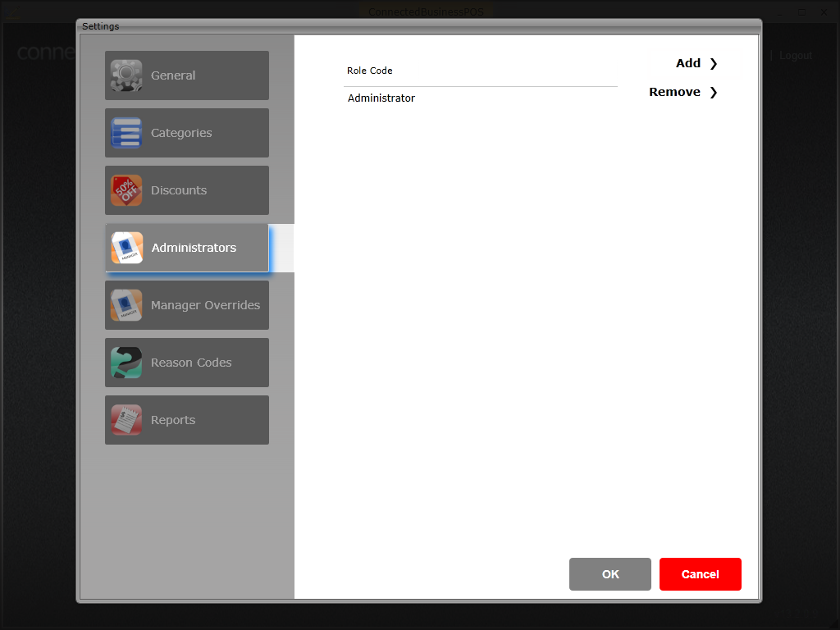This screenshot has width=840, height=630.
Task: Click Remove to delete a role code
Action: (x=675, y=92)
